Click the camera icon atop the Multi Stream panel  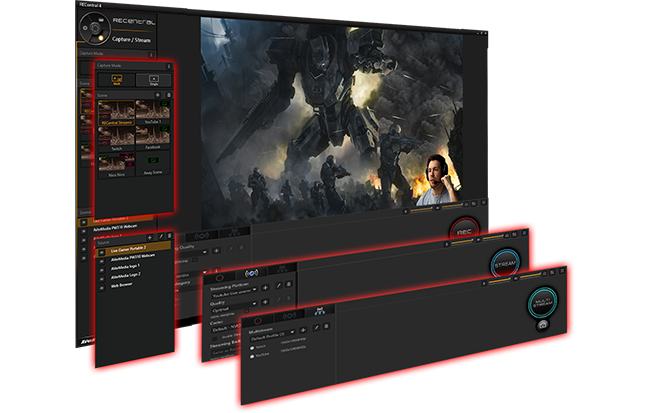pos(544,274)
